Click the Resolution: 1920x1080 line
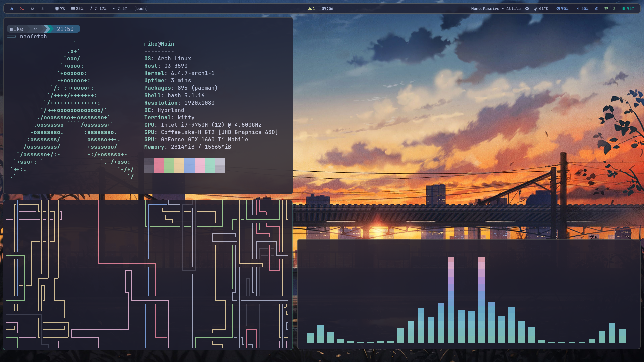Screen dimensions: 644x362 coord(179,103)
